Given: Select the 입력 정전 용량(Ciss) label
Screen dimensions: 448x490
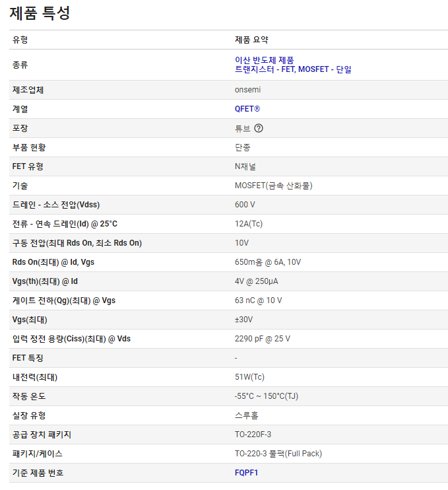Looking at the screenshot, I should 71,339.
